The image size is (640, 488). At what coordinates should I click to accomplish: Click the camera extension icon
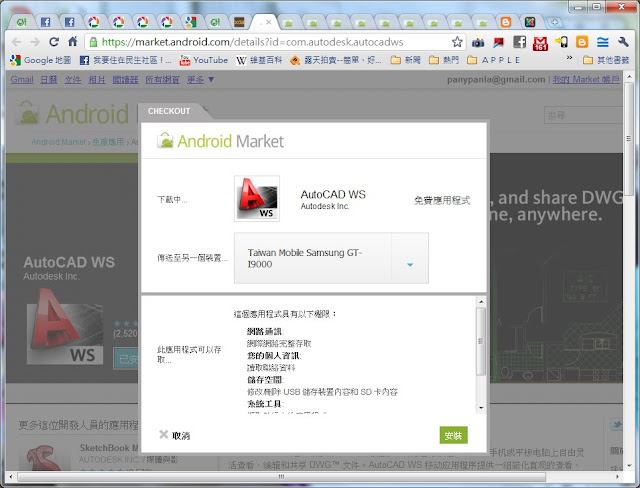(x=478, y=42)
